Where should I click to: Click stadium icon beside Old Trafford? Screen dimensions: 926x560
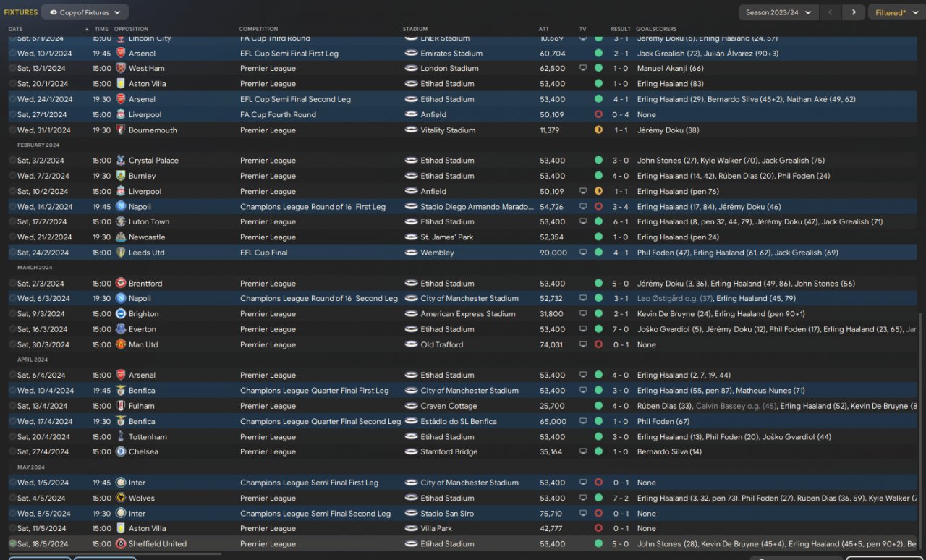411,344
